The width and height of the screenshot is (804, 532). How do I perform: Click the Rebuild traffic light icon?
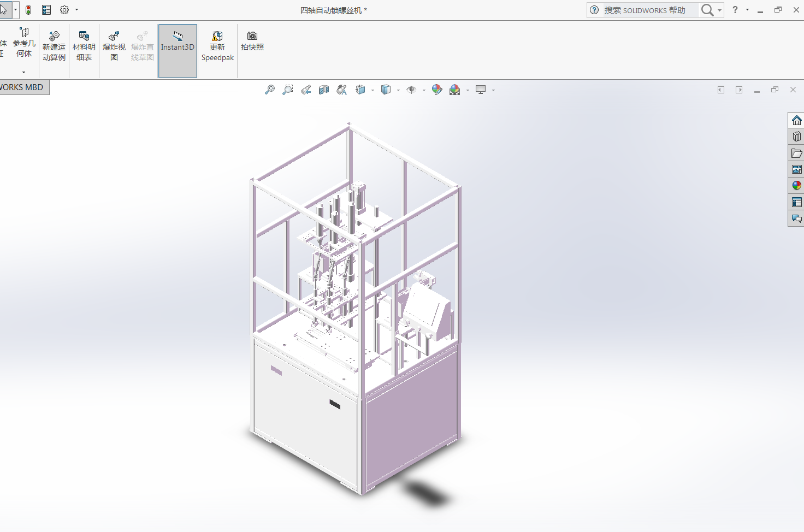pyautogui.click(x=28, y=10)
